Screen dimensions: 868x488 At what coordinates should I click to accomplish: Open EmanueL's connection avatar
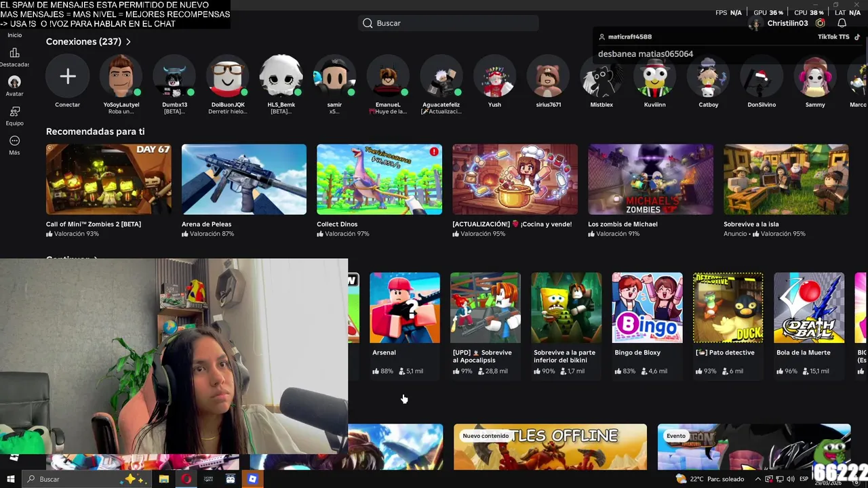pyautogui.click(x=388, y=77)
